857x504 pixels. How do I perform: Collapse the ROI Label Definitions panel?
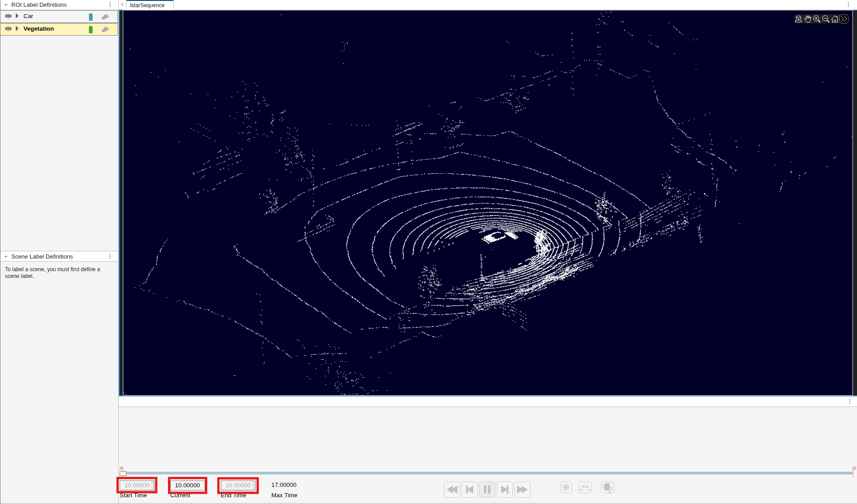6,5
